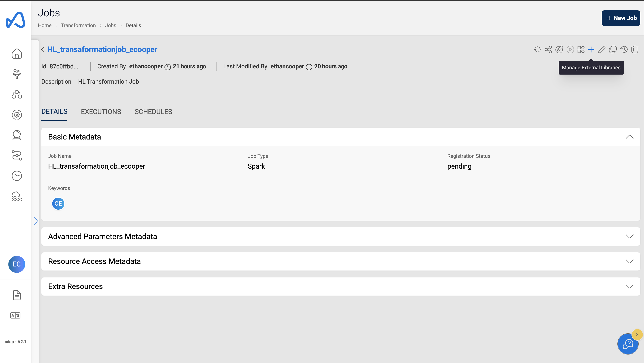The width and height of the screenshot is (644, 363).
Task: Click the '20 hours ago' timestamp
Action: (331, 66)
